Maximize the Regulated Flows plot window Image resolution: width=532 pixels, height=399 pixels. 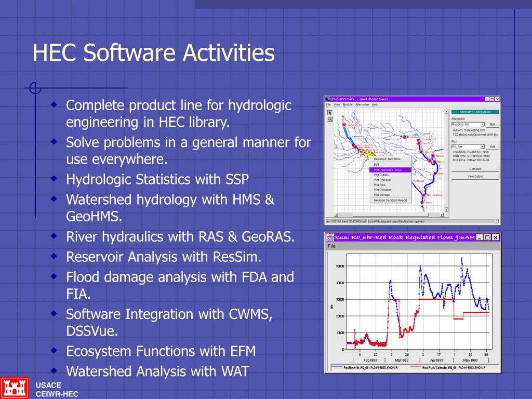(x=487, y=237)
